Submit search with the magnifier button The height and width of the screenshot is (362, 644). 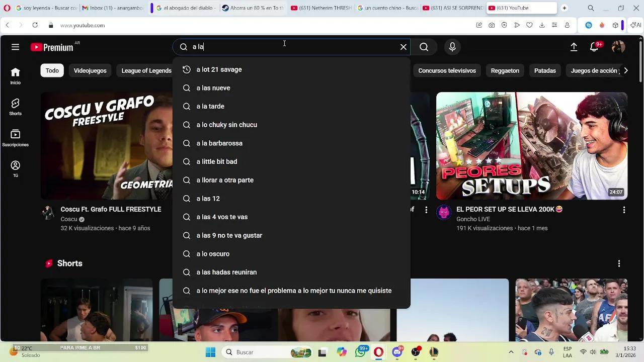[424, 47]
